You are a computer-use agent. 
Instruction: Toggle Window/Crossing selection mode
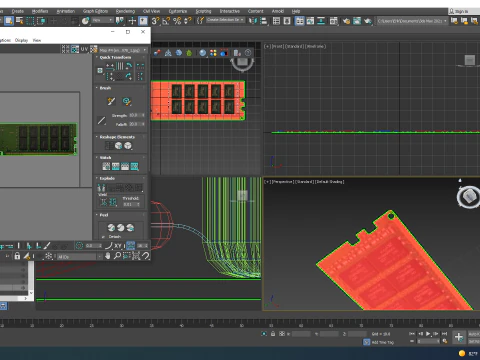pos(41,21)
